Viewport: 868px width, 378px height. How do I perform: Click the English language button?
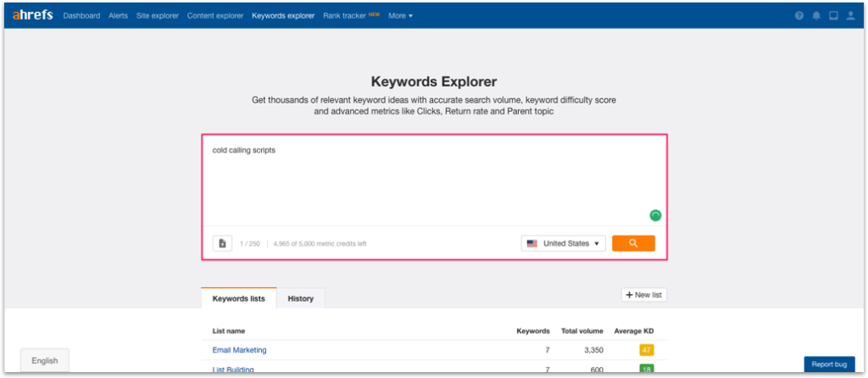click(x=45, y=360)
